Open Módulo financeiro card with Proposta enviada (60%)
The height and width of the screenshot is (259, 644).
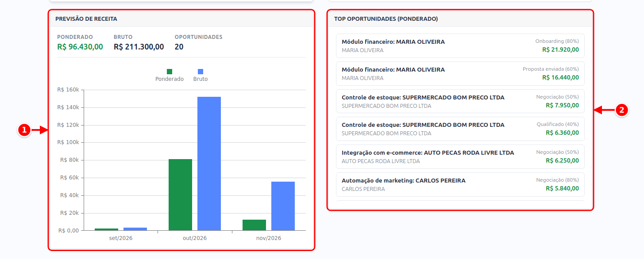click(460, 74)
